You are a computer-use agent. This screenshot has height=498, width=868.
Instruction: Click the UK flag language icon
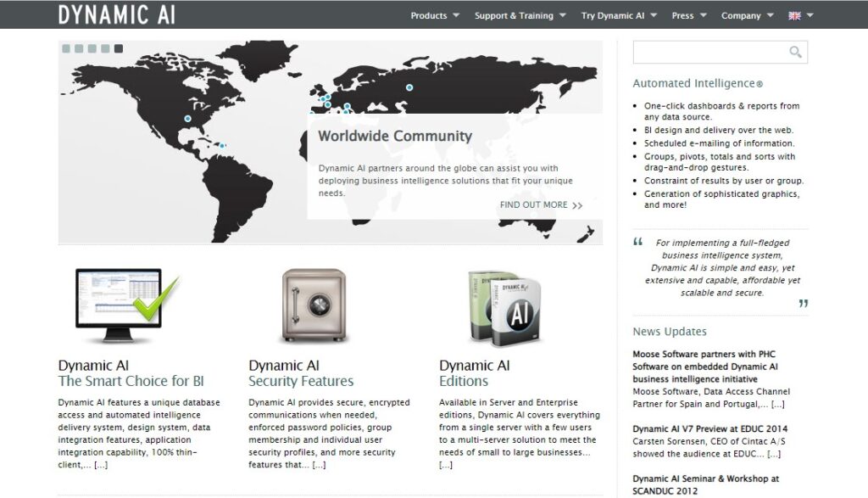[794, 15]
